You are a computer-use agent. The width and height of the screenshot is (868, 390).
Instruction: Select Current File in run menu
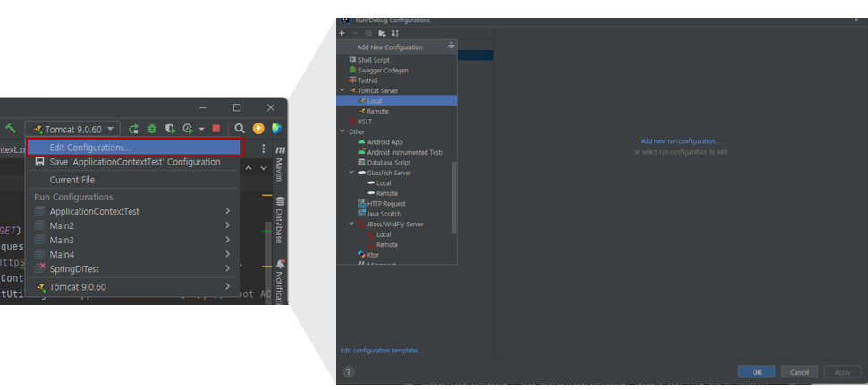[133, 180]
